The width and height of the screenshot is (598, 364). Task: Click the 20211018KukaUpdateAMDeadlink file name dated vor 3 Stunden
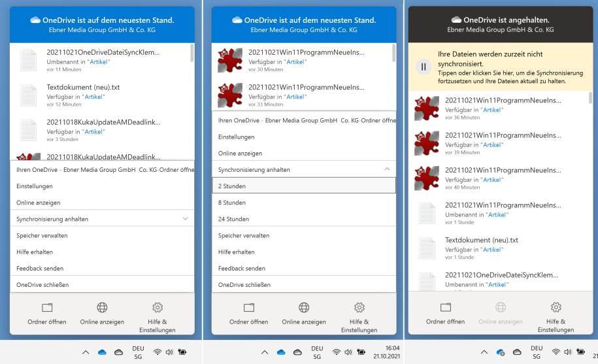[103, 122]
